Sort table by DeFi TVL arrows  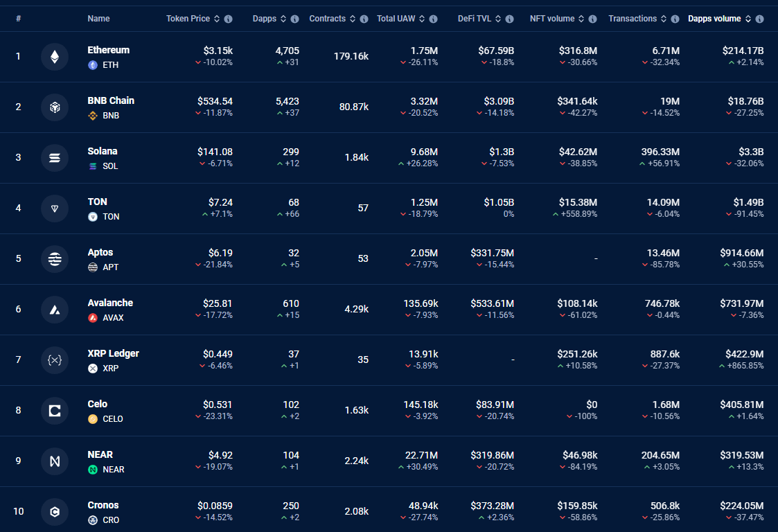(x=498, y=19)
